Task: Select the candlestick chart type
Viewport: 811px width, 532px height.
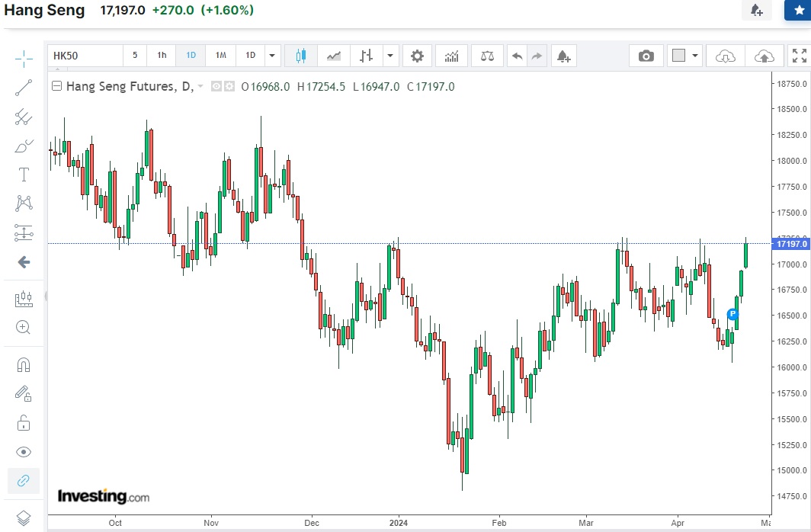Action: click(300, 56)
